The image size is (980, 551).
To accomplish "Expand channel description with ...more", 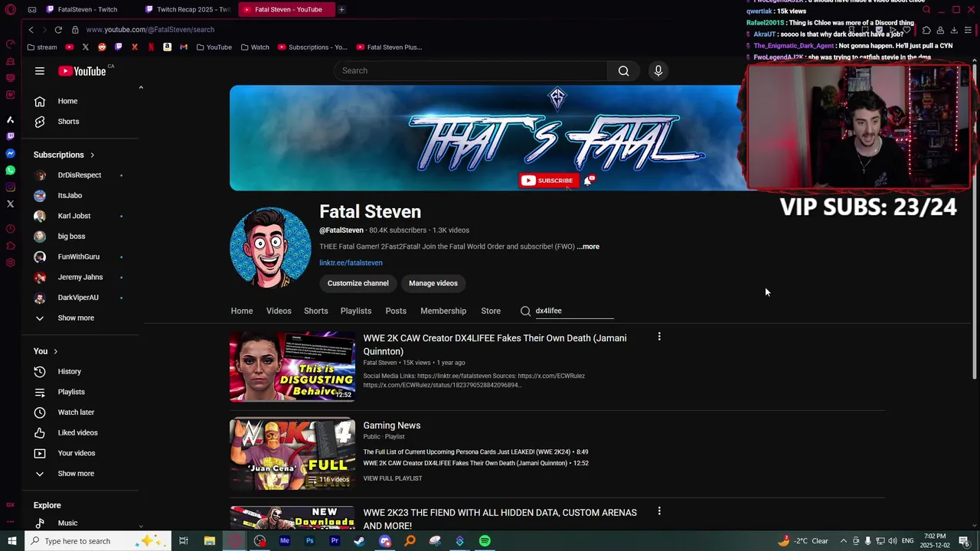I will point(588,246).
